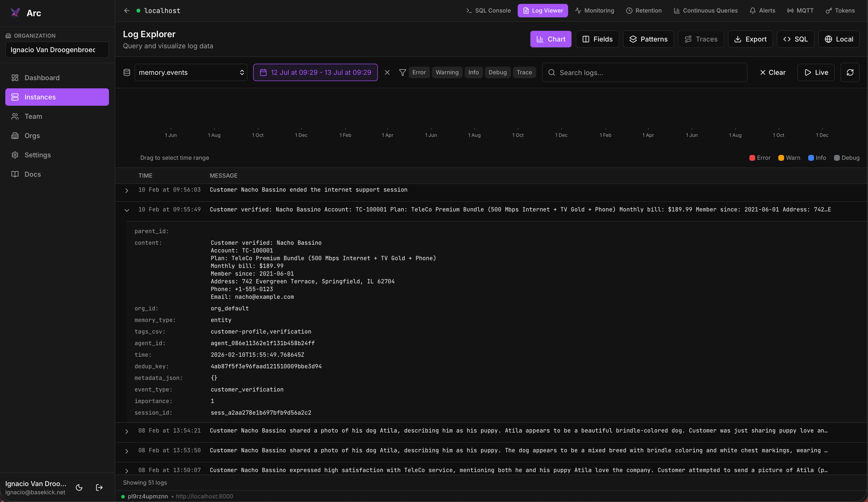Viewport: 868px width, 502px height.
Task: Toggle the Fields panel
Action: [x=597, y=39]
